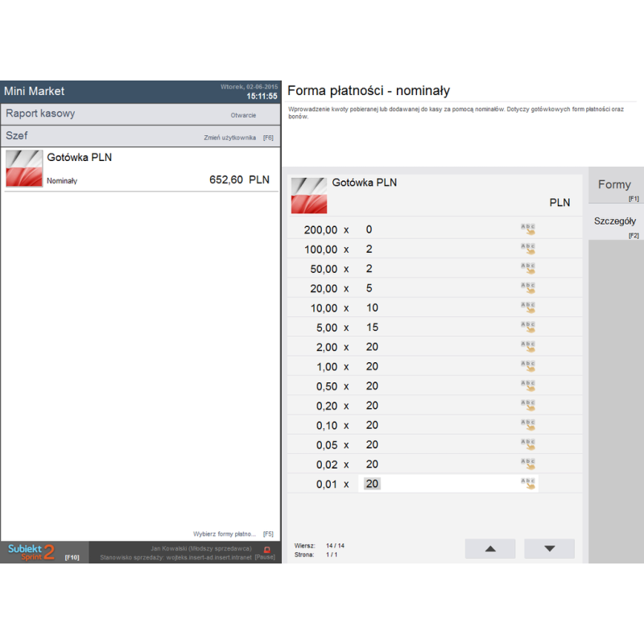Click keyboard icon in 100,00 denomination row

point(528,249)
